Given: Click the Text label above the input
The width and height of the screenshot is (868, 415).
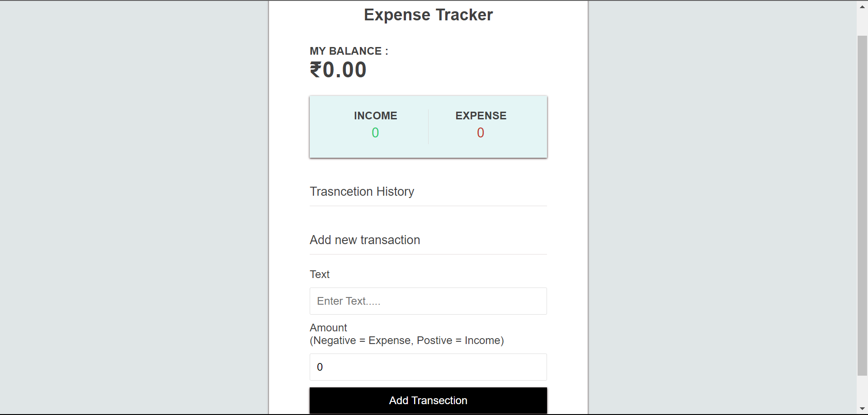Looking at the screenshot, I should pos(320,274).
